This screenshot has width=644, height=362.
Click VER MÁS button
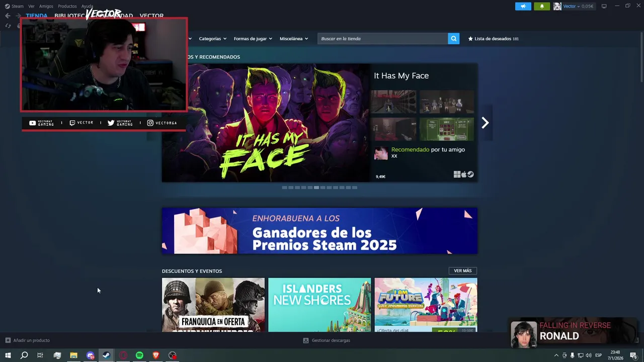pyautogui.click(x=462, y=270)
